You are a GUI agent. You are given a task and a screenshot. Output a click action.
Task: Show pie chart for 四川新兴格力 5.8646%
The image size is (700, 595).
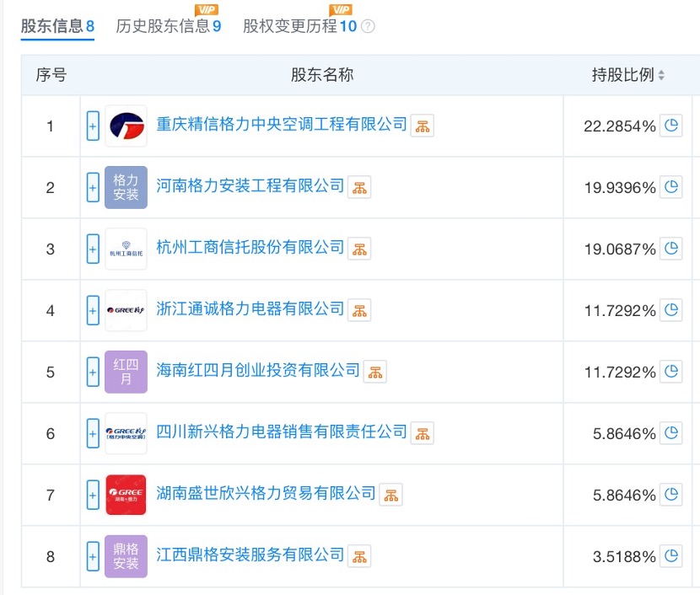[671, 433]
